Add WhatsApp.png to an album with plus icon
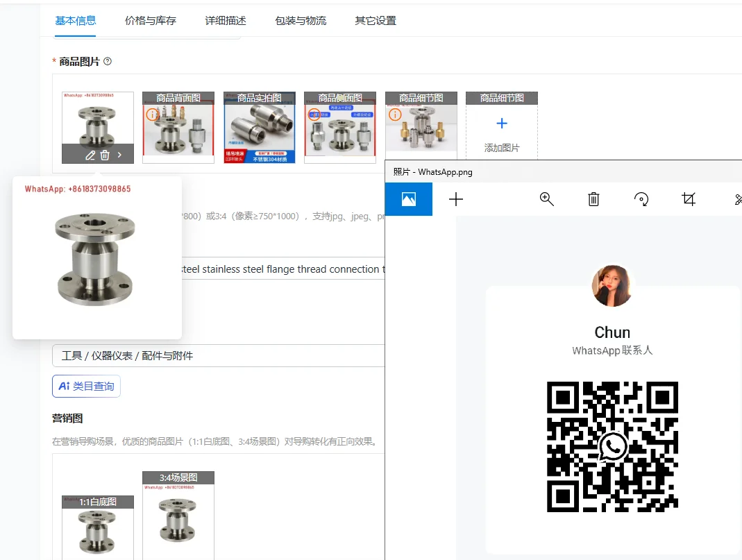The height and width of the screenshot is (560, 742). click(x=456, y=199)
